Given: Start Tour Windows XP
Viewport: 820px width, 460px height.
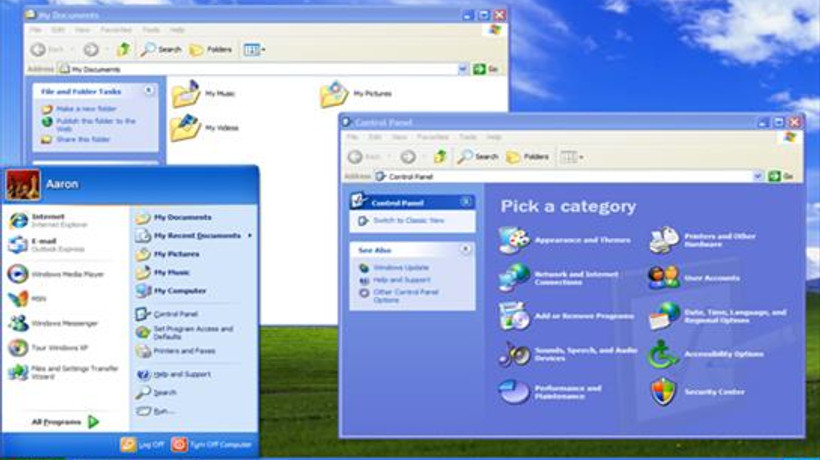Looking at the screenshot, I should [x=48, y=348].
